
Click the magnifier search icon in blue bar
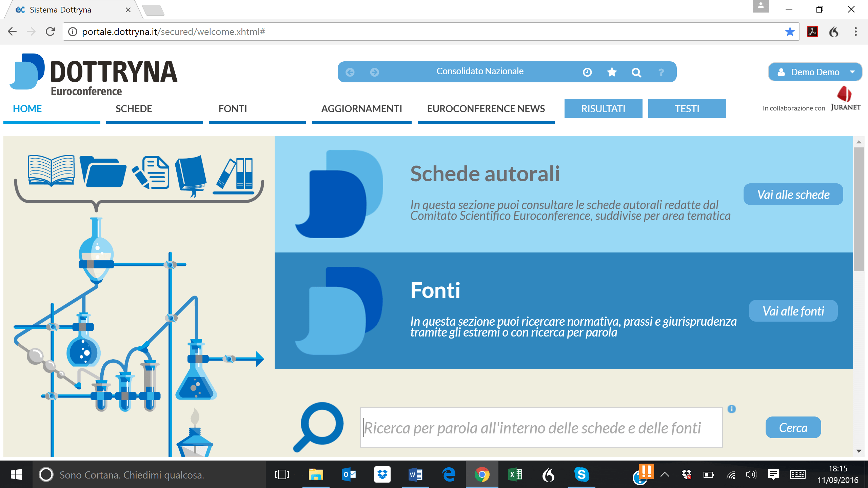(636, 72)
